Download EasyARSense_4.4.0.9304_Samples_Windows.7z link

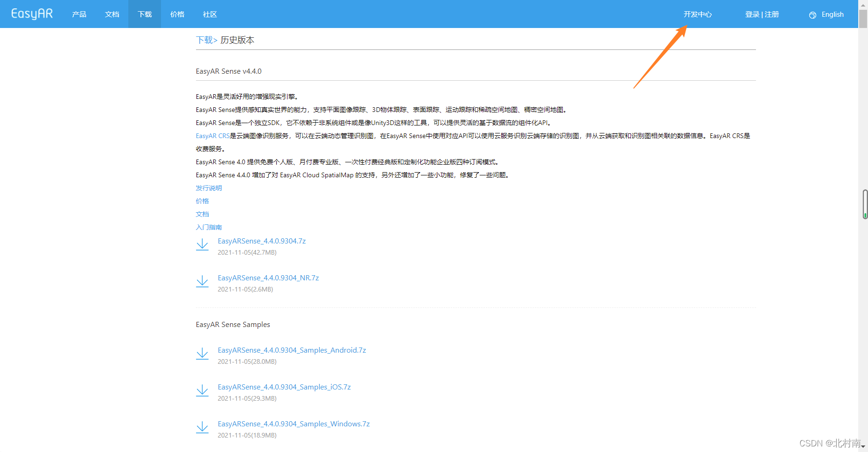coord(294,424)
